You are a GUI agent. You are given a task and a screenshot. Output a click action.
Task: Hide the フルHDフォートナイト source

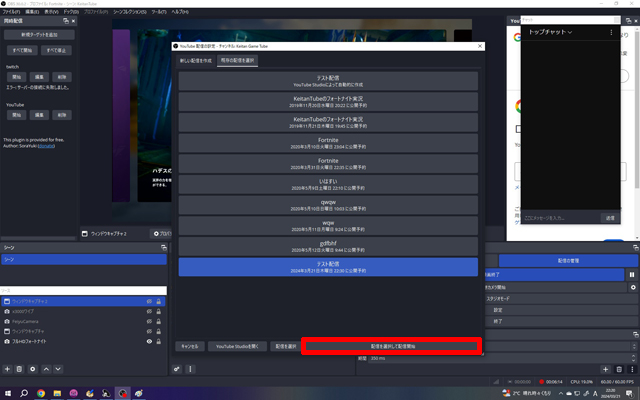point(149,341)
